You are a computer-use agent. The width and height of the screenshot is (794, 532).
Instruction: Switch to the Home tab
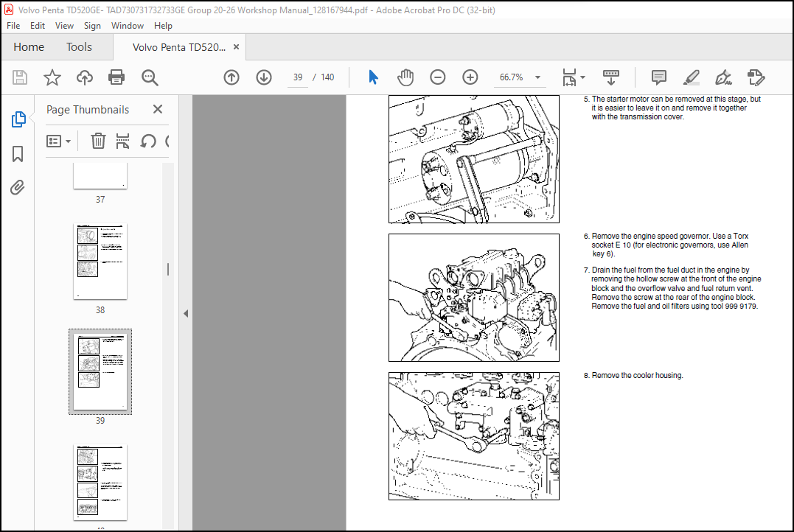click(x=29, y=47)
